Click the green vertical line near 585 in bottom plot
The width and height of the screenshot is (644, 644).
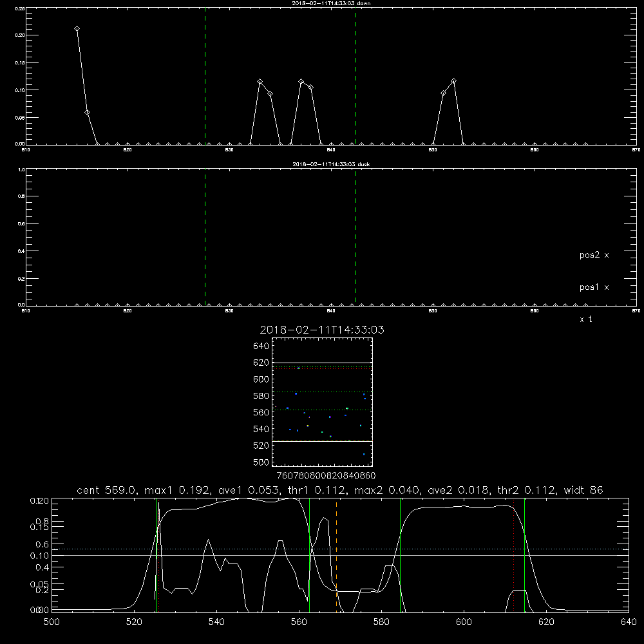point(400,555)
